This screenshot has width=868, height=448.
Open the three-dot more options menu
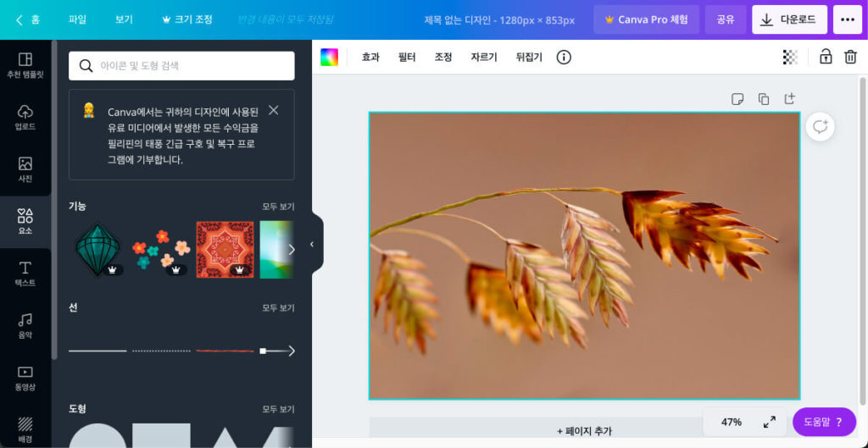(848, 20)
